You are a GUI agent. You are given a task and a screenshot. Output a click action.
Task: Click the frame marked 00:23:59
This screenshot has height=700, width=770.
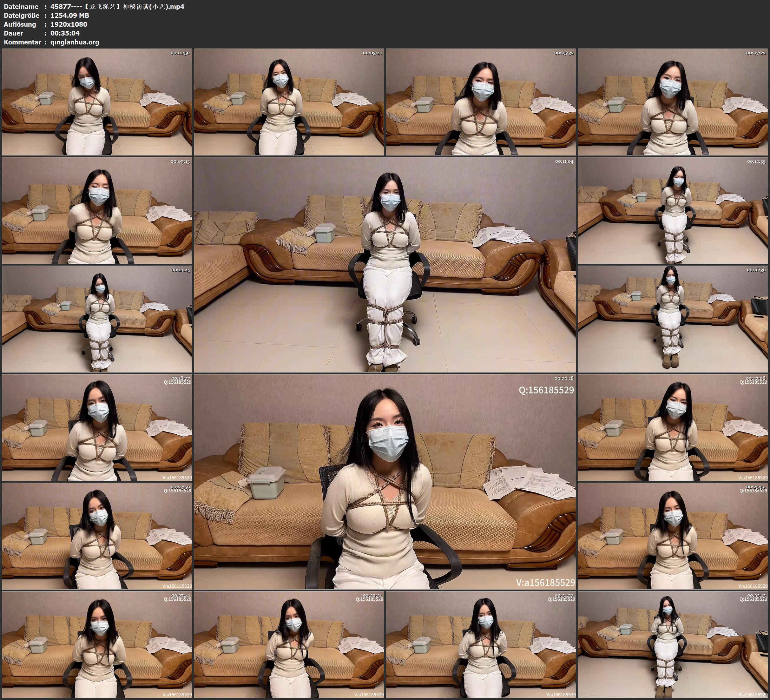97,536
